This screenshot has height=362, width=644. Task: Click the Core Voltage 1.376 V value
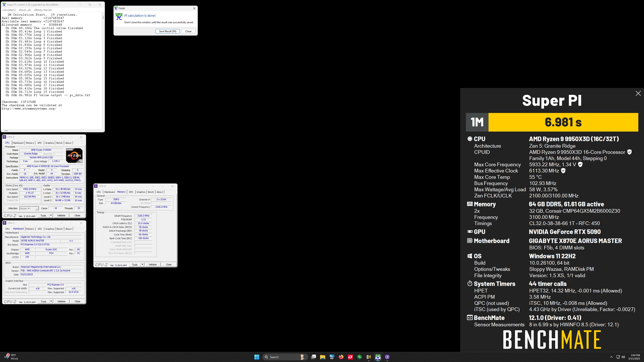click(56, 161)
